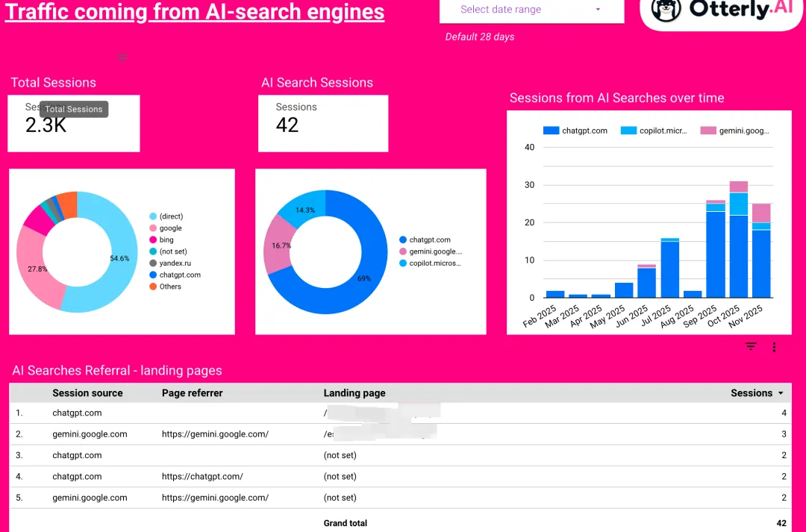Click the Jun 2025 bar
The height and width of the screenshot is (532, 806).
[646, 281]
